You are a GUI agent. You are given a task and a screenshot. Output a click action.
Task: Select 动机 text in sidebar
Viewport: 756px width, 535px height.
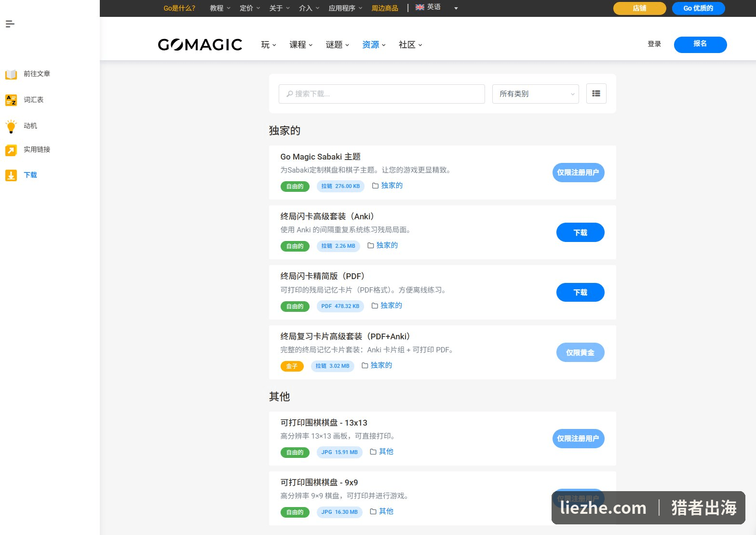(30, 126)
